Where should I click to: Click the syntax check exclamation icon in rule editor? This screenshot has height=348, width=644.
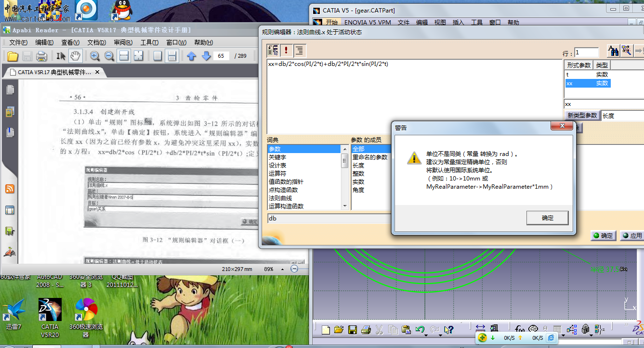click(287, 50)
